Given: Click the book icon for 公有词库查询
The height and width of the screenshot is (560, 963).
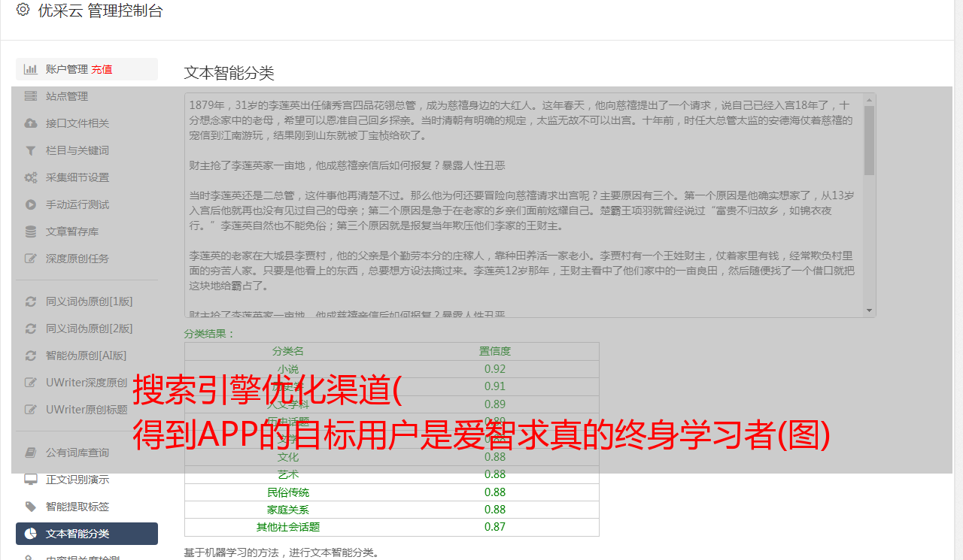Looking at the screenshot, I should [x=30, y=453].
